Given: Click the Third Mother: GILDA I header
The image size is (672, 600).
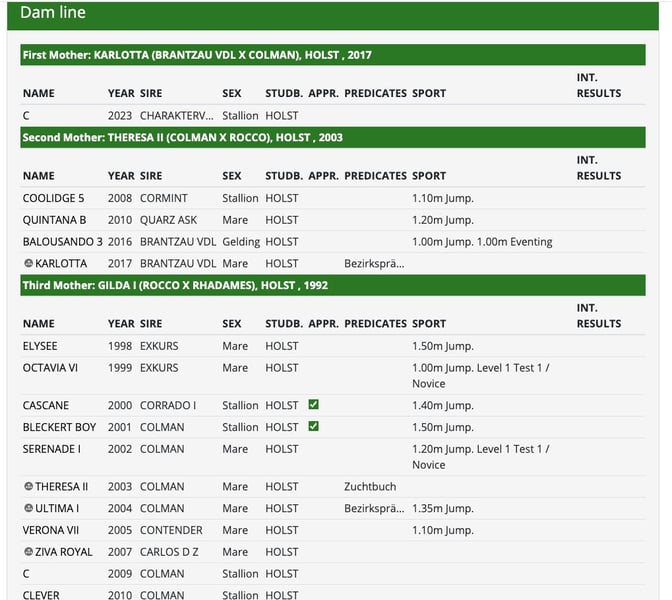Looking at the screenshot, I should (x=175, y=285).
